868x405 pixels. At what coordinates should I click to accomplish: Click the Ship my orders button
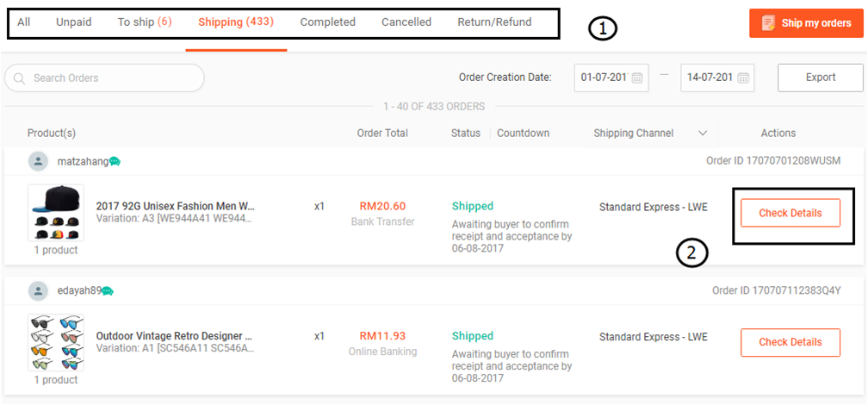click(806, 23)
